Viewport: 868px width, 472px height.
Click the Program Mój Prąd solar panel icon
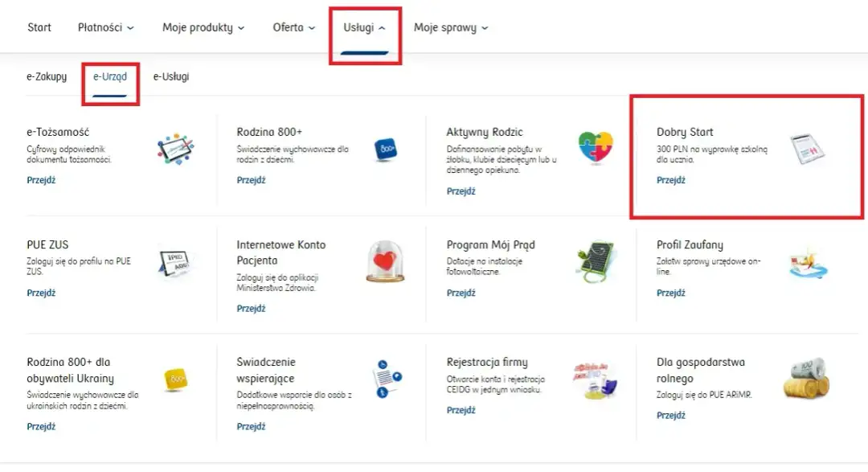(x=596, y=261)
